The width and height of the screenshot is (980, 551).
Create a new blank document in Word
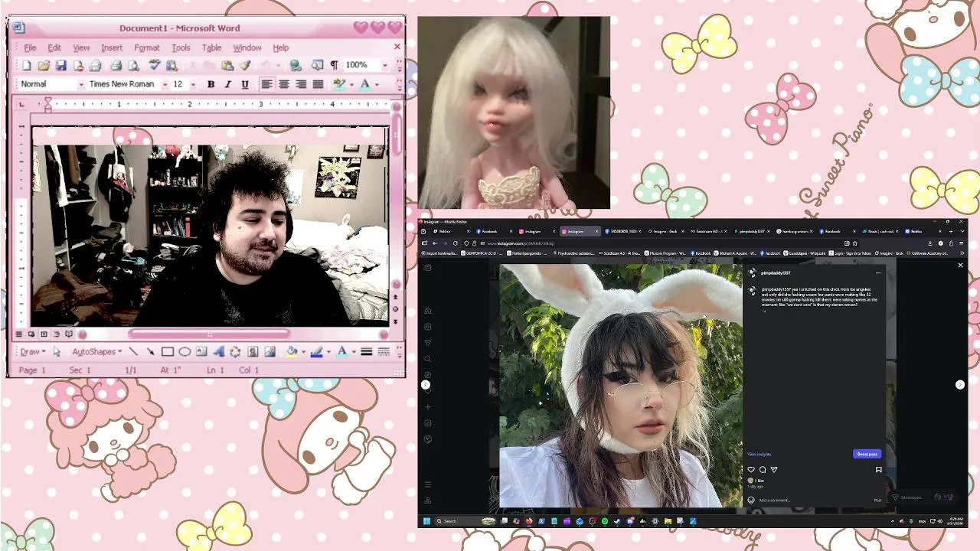pyautogui.click(x=27, y=66)
